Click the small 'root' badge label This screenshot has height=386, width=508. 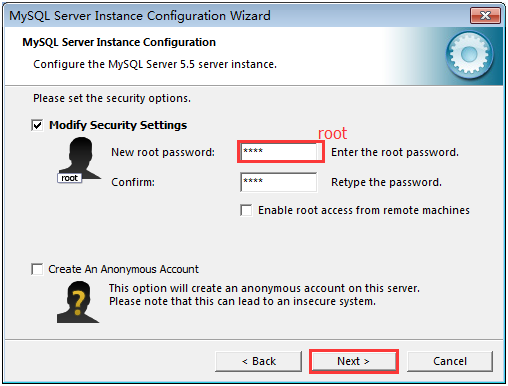69,178
